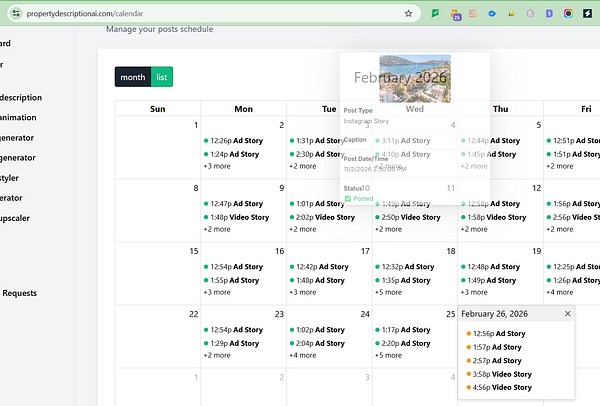Select day number 8 in calendar

point(196,188)
